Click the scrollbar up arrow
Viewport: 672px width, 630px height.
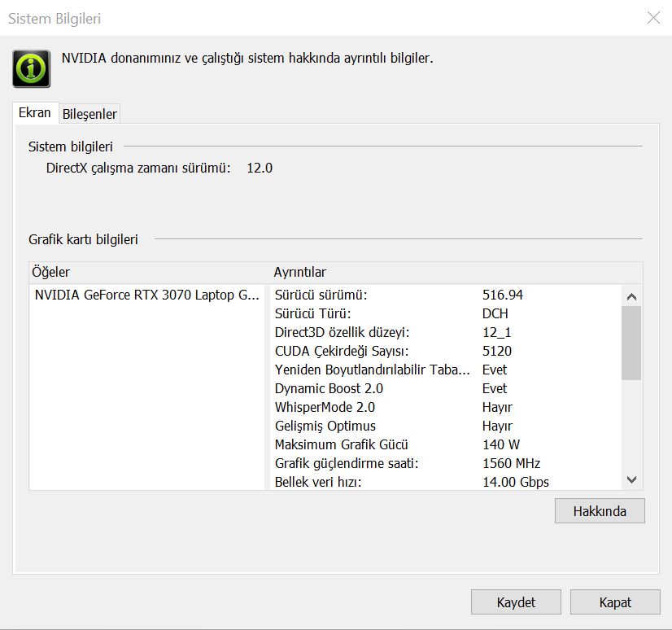631,296
